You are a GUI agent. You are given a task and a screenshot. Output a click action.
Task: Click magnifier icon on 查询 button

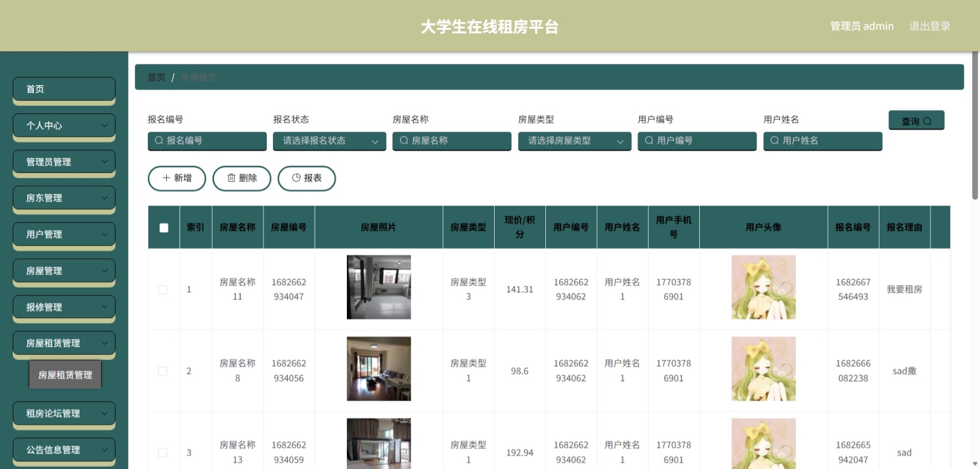click(x=927, y=121)
